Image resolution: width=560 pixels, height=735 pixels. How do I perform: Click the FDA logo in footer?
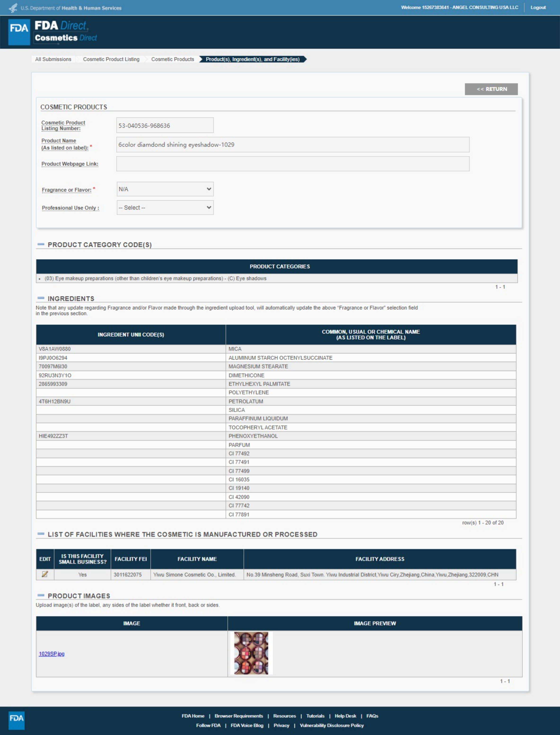[x=16, y=720]
